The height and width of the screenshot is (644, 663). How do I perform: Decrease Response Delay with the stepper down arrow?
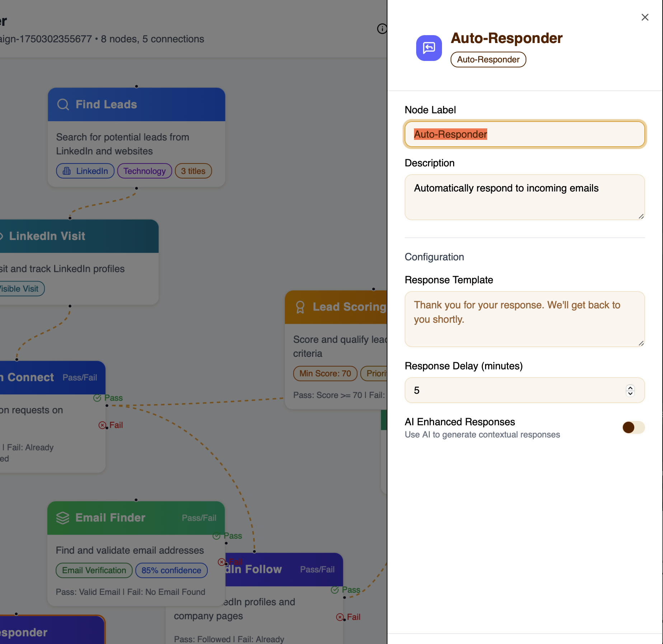pyautogui.click(x=630, y=393)
